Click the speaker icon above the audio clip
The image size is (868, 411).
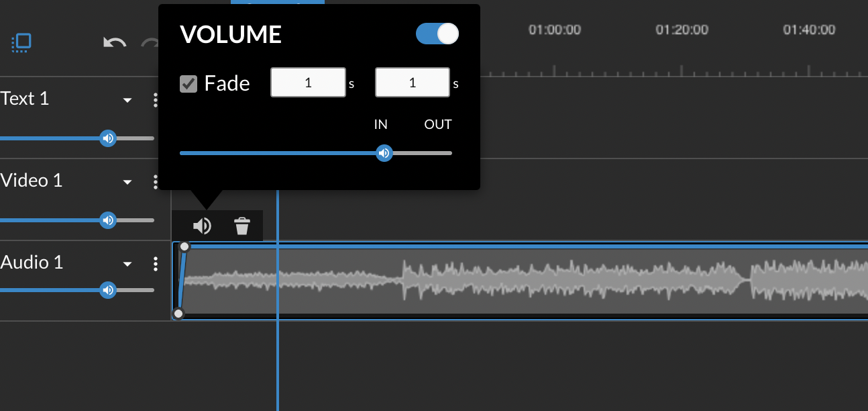click(x=202, y=226)
